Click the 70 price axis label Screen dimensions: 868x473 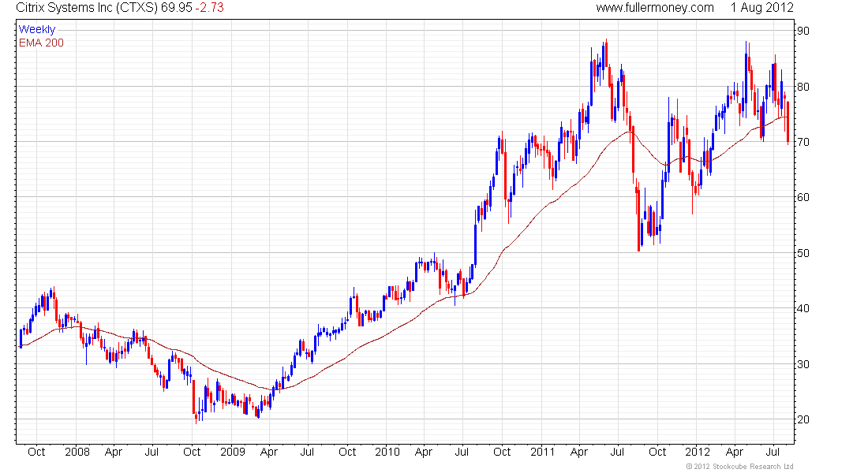pyautogui.click(x=803, y=142)
